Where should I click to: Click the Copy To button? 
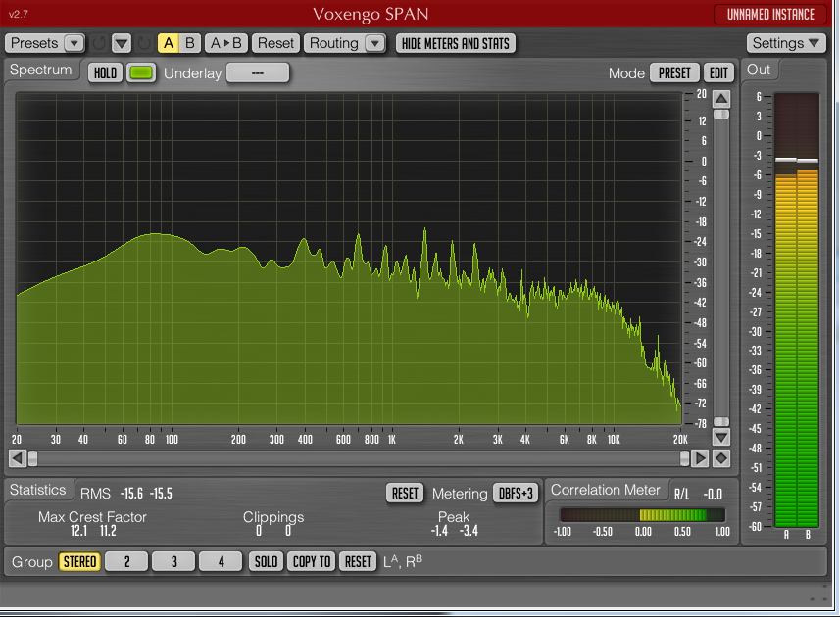(312, 562)
